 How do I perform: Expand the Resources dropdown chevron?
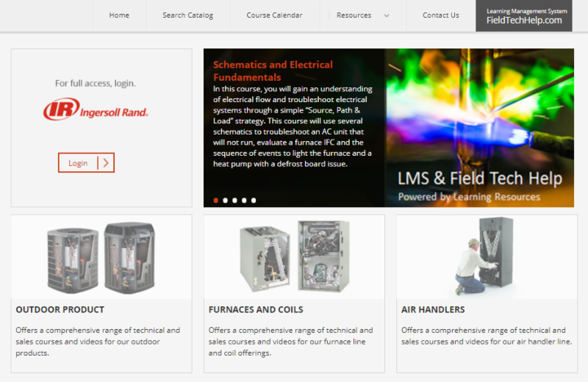click(387, 15)
